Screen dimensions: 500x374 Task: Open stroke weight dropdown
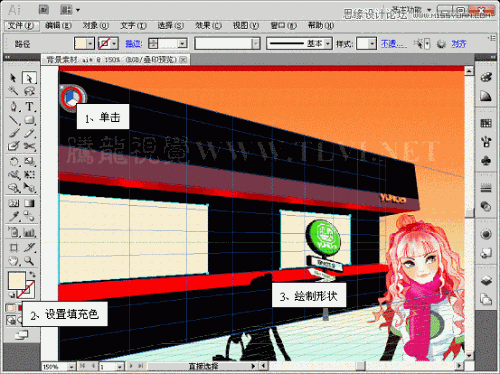[x=182, y=43]
